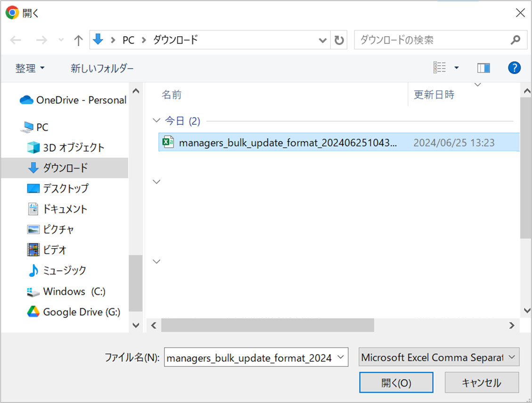The image size is (532, 403).
Task: Open the file type filter dropdown
Action: 439,357
